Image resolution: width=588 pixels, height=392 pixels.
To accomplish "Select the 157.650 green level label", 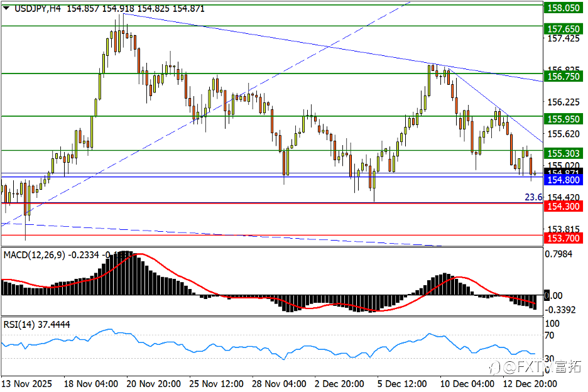I will click(563, 29).
